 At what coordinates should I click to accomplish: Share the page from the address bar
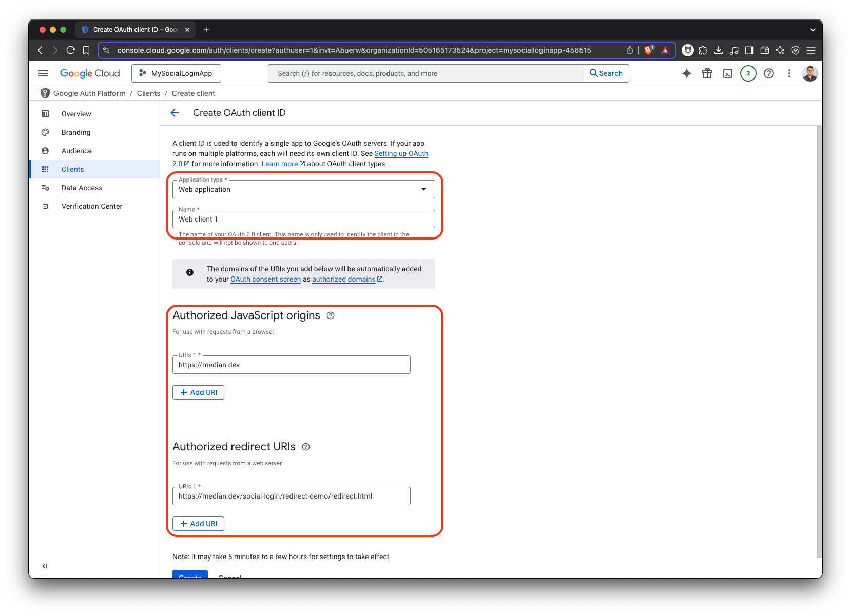(630, 50)
